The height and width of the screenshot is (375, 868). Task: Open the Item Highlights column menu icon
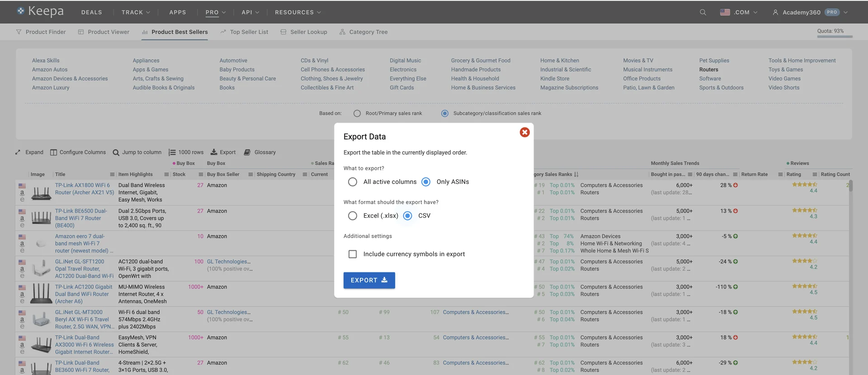(x=166, y=174)
